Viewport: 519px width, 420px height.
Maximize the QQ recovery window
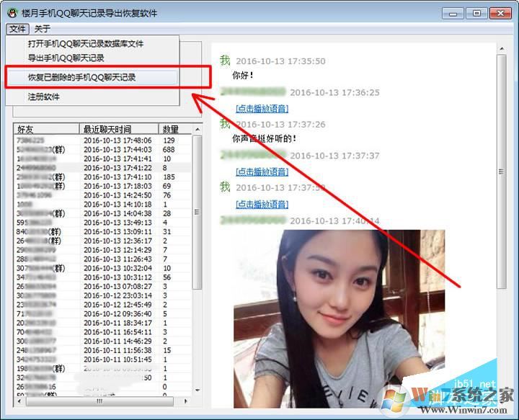476,14
